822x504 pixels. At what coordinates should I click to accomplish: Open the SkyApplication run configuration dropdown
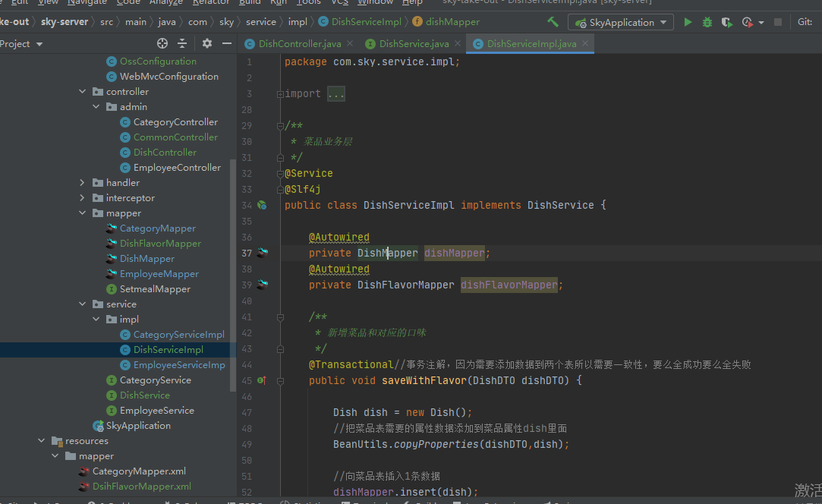[x=622, y=22]
